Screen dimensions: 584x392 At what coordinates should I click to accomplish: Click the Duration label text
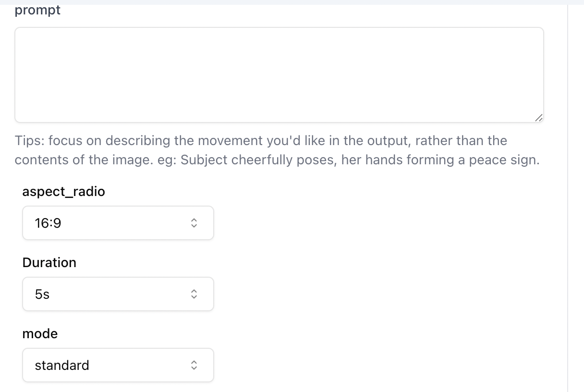[49, 262]
